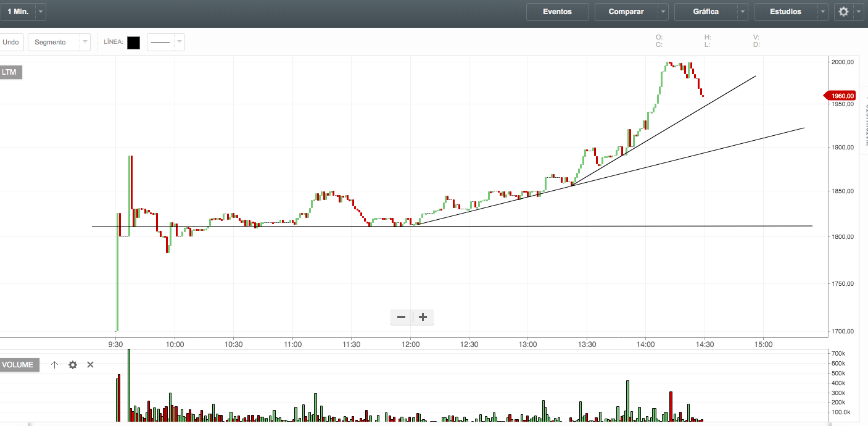The height and width of the screenshot is (426, 868).
Task: Open the Estudios menu
Action: tap(785, 12)
